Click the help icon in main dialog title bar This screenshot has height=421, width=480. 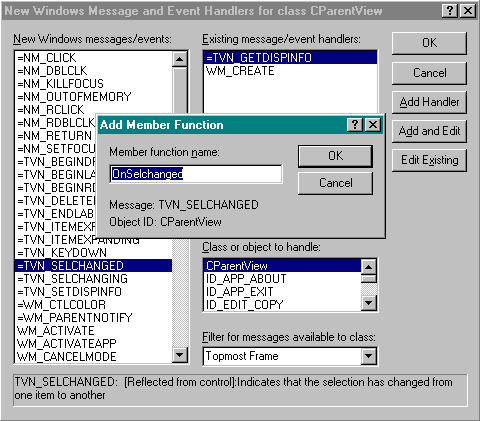(449, 11)
